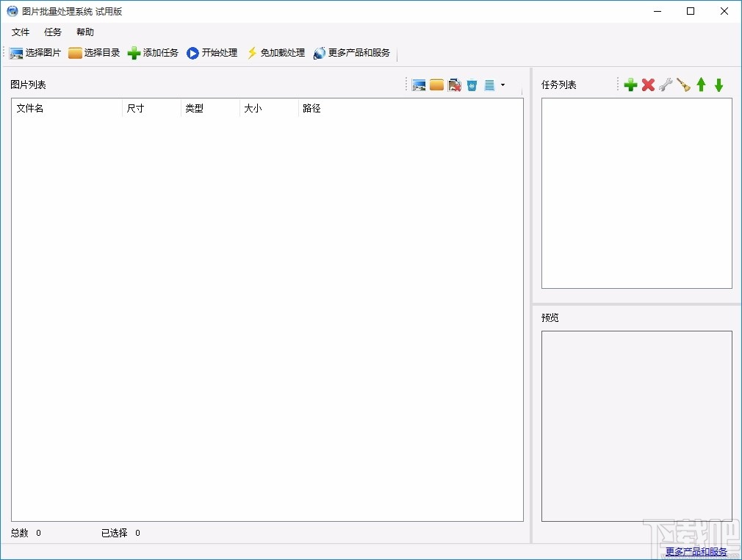Select the add images icon above the image list
The image size is (742, 560).
pos(419,85)
